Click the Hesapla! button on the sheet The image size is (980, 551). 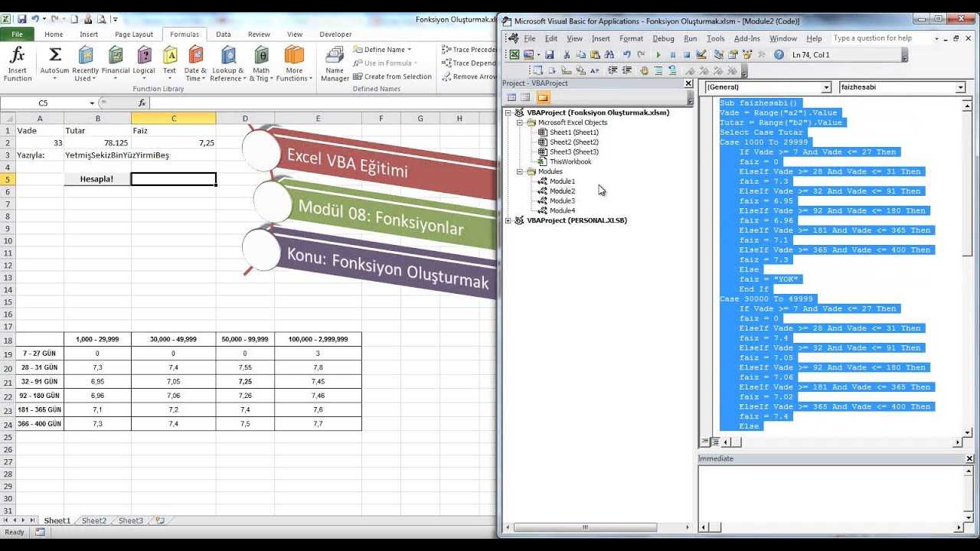pos(97,179)
